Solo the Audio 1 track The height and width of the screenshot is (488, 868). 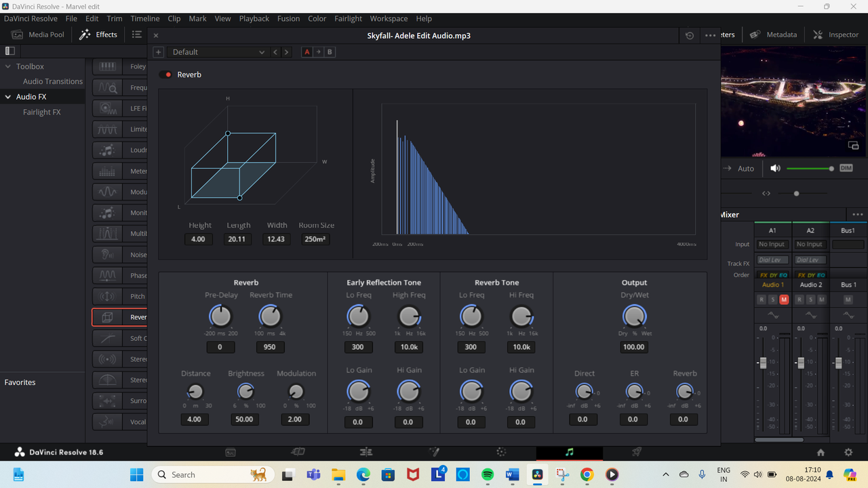pyautogui.click(x=772, y=300)
